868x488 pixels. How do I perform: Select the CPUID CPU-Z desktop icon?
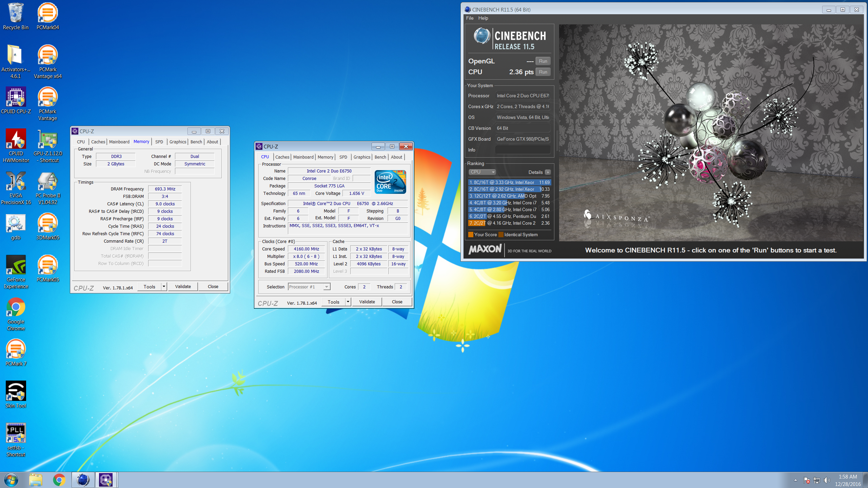click(x=16, y=101)
